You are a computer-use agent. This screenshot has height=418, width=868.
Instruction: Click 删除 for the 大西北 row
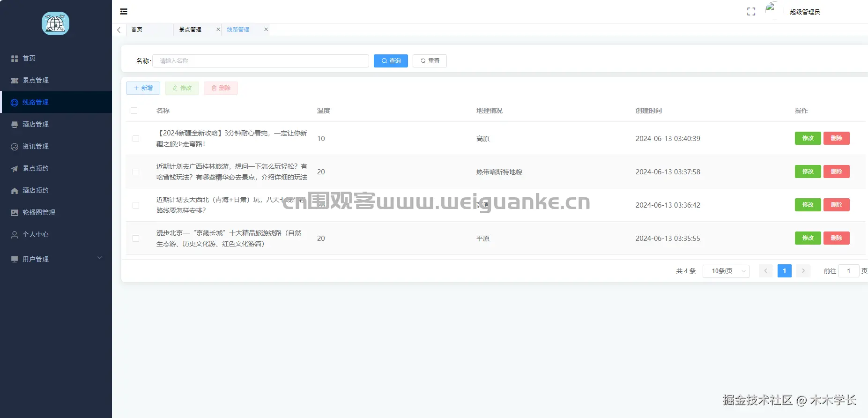[x=837, y=205]
